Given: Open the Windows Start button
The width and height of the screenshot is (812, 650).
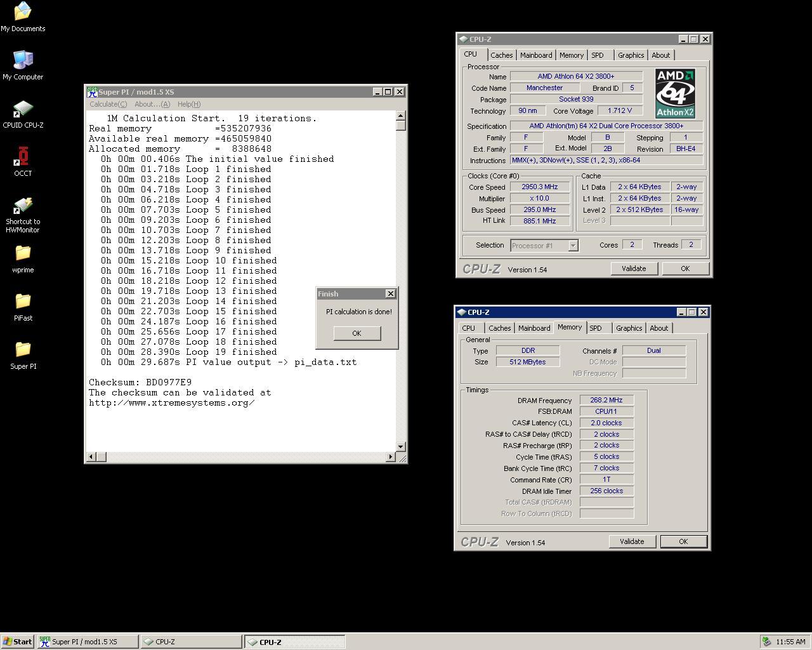Looking at the screenshot, I should click(17, 642).
